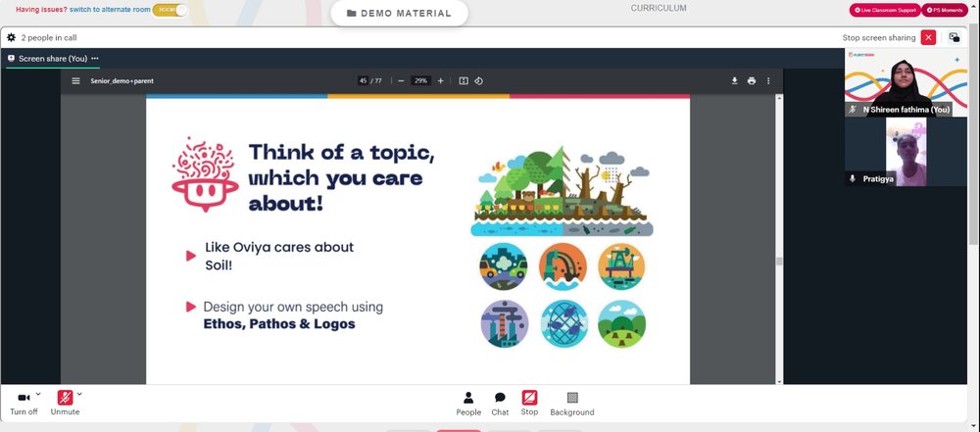Screen dimensions: 980x432
Task: Click the Senior_demo+parent title
Action: click(122, 80)
